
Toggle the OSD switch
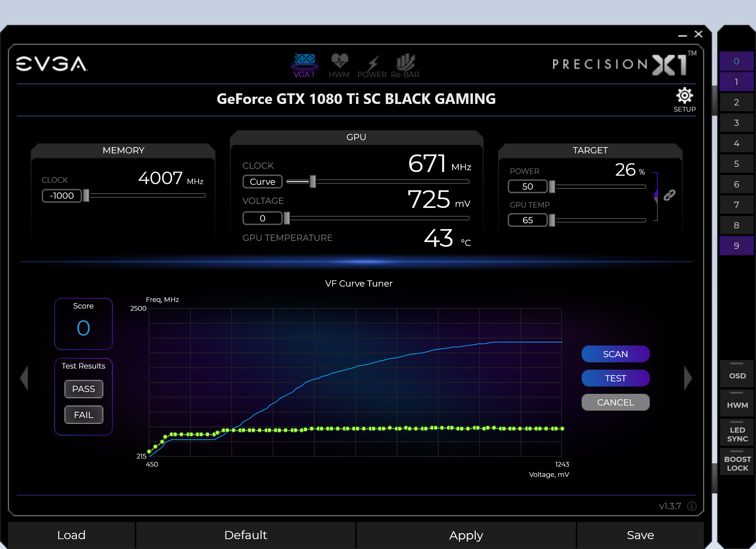[x=737, y=374]
